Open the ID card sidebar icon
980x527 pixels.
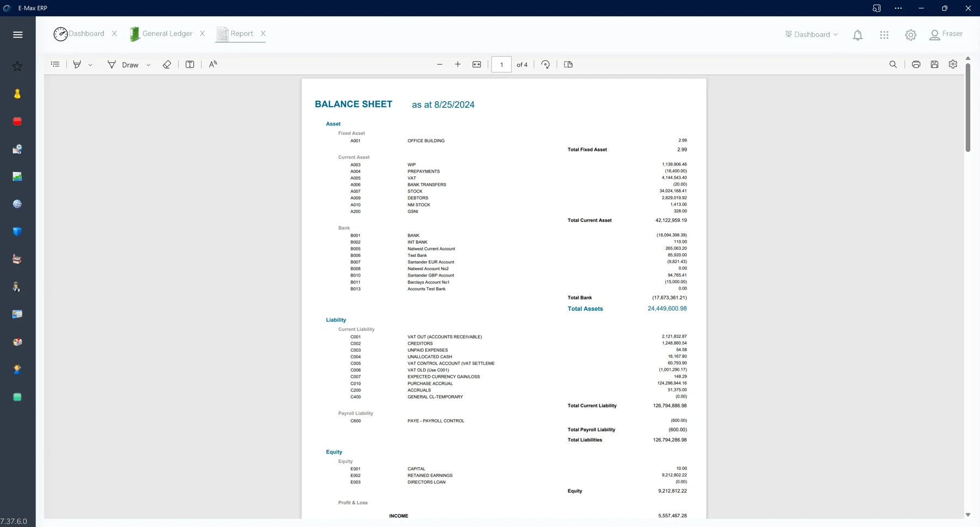17,314
